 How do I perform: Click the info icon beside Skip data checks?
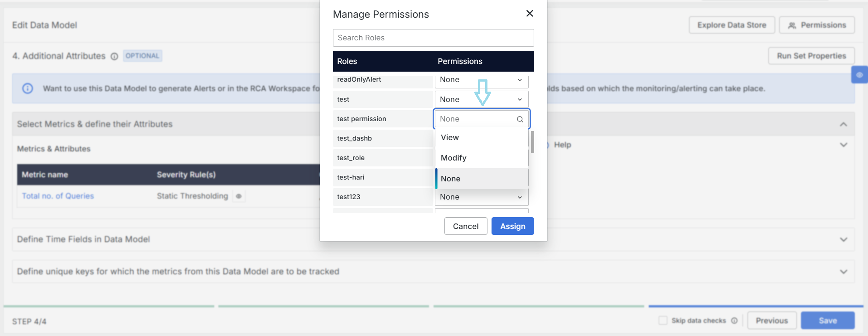734,321
